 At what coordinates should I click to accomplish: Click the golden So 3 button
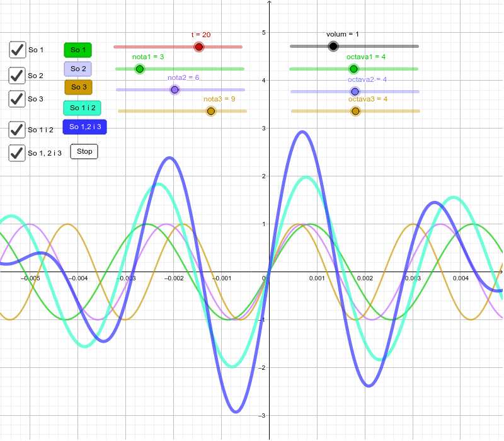(78, 87)
